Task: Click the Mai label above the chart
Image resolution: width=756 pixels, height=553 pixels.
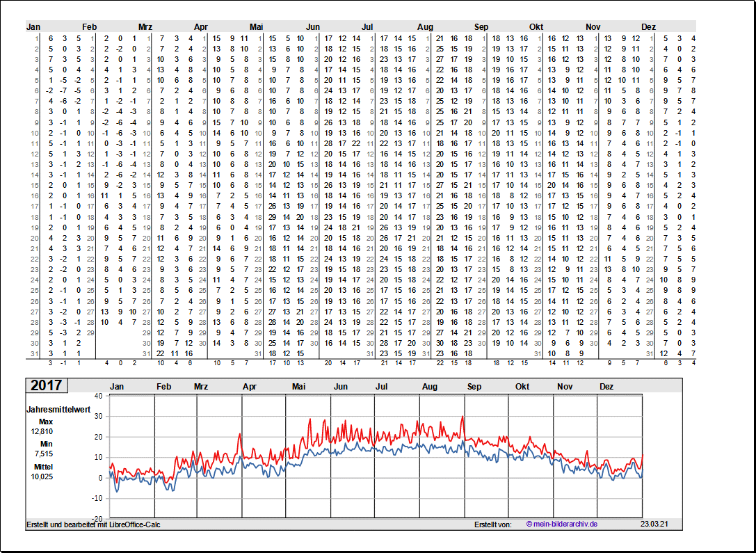Action: [x=299, y=387]
